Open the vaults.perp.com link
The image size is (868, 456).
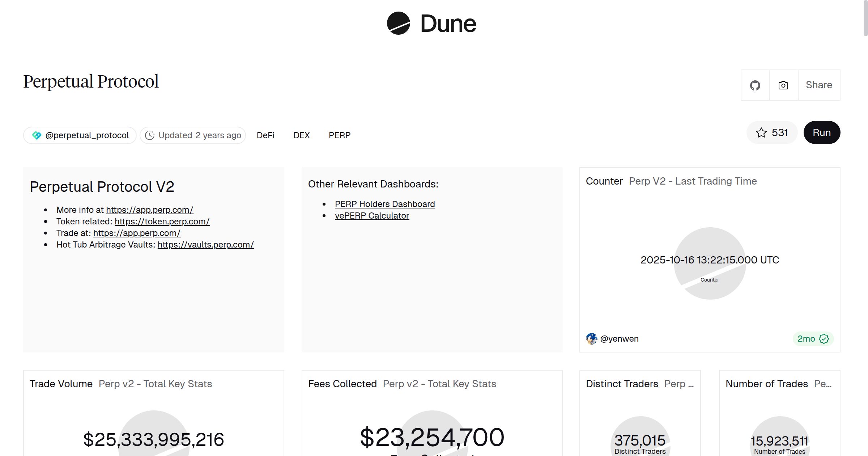(206, 245)
